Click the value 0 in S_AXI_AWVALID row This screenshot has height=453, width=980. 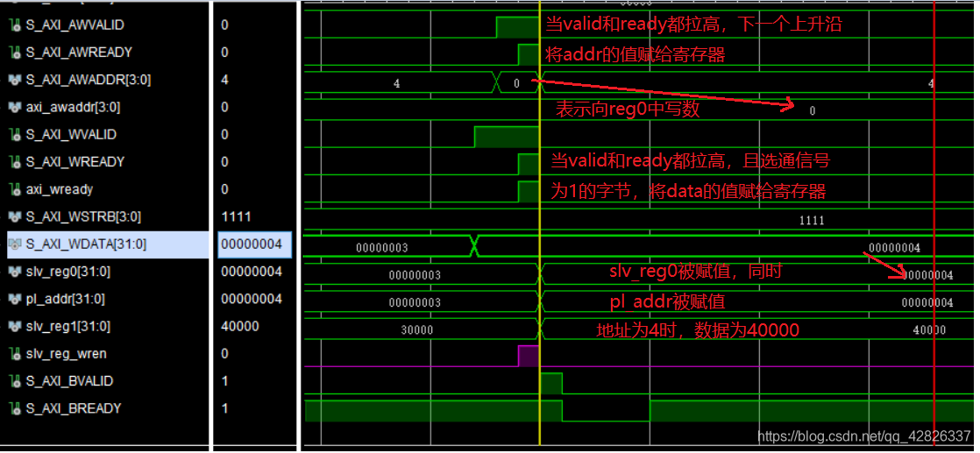(x=225, y=25)
